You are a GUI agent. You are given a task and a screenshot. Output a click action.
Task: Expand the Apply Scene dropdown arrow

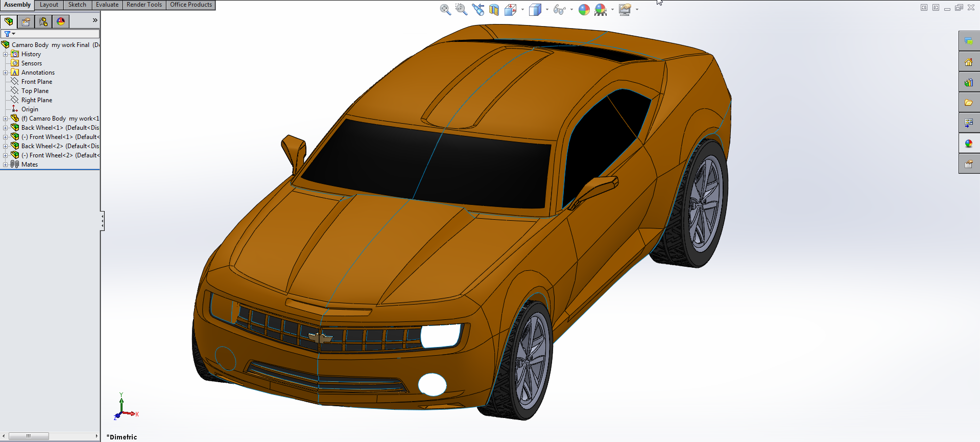[612, 10]
